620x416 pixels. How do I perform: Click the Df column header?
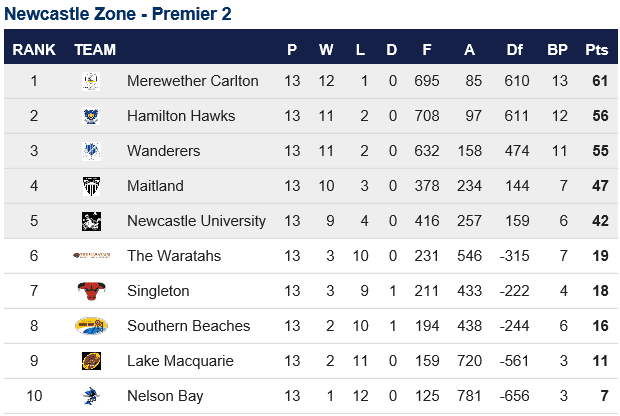click(514, 50)
